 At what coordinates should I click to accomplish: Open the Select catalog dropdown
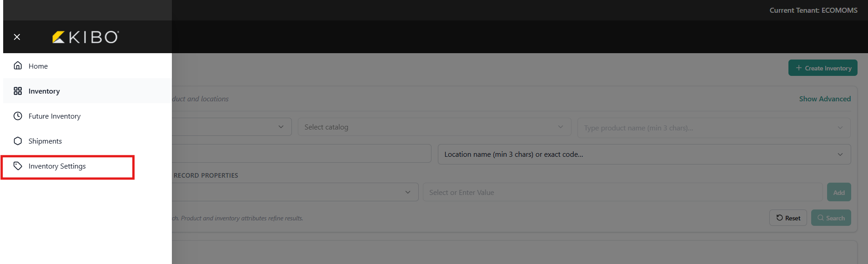434,127
